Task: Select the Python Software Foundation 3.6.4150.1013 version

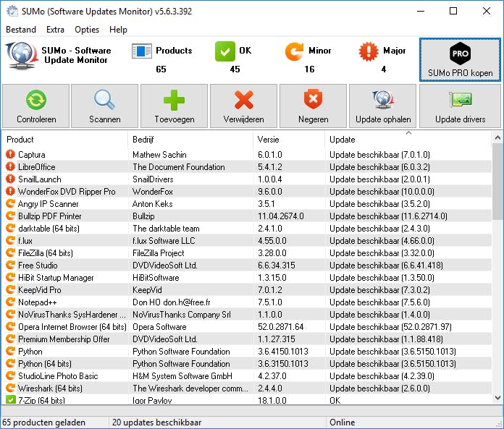Action: pyautogui.click(x=283, y=352)
